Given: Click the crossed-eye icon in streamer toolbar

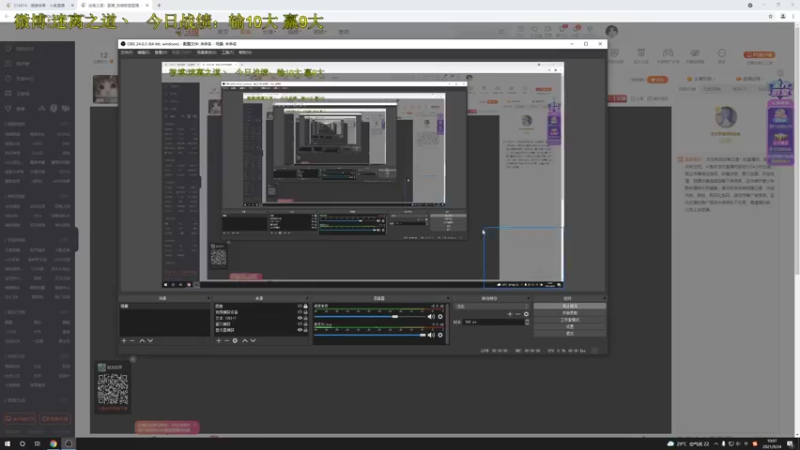Looking at the screenshot, I should click(695, 53).
